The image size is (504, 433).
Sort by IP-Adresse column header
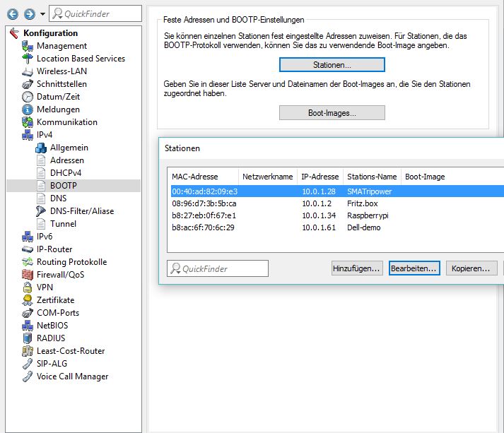click(320, 177)
